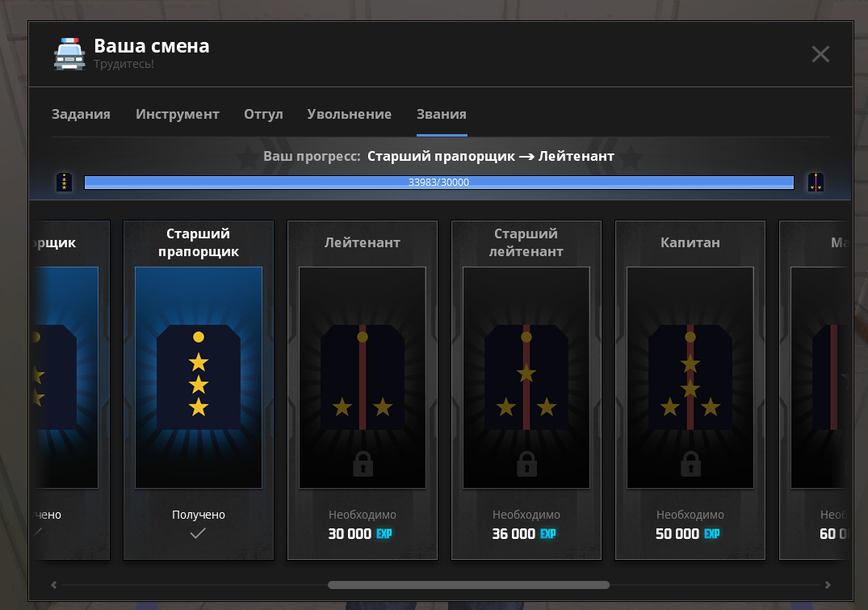Select the Звания tab
The image size is (868, 610).
[x=441, y=114]
